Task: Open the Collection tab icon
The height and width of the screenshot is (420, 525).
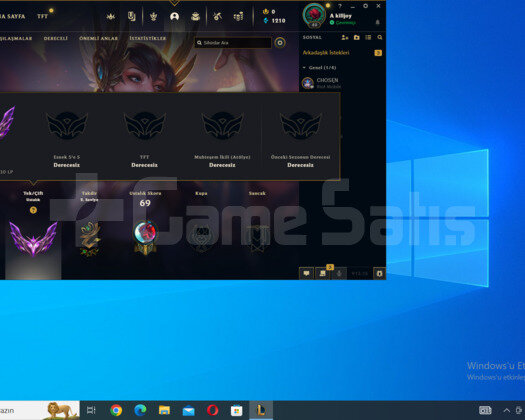Action: (x=132, y=16)
